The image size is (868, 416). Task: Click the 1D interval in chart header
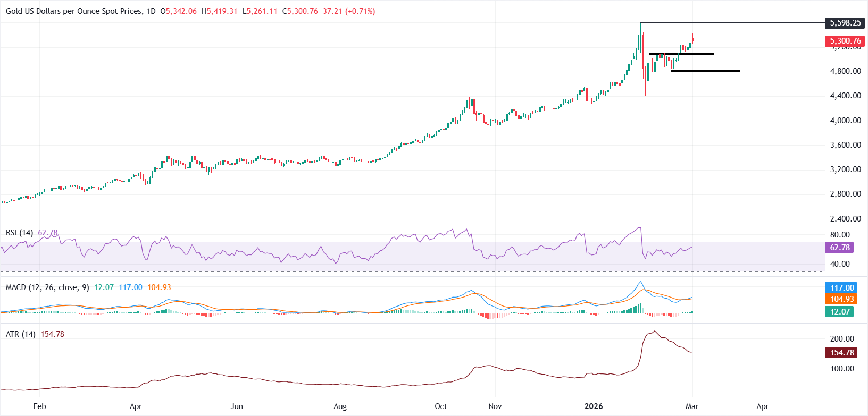pos(151,11)
